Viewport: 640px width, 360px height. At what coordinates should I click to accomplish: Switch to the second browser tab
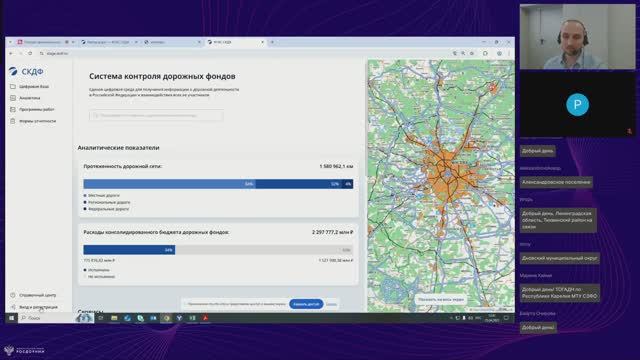(x=108, y=42)
